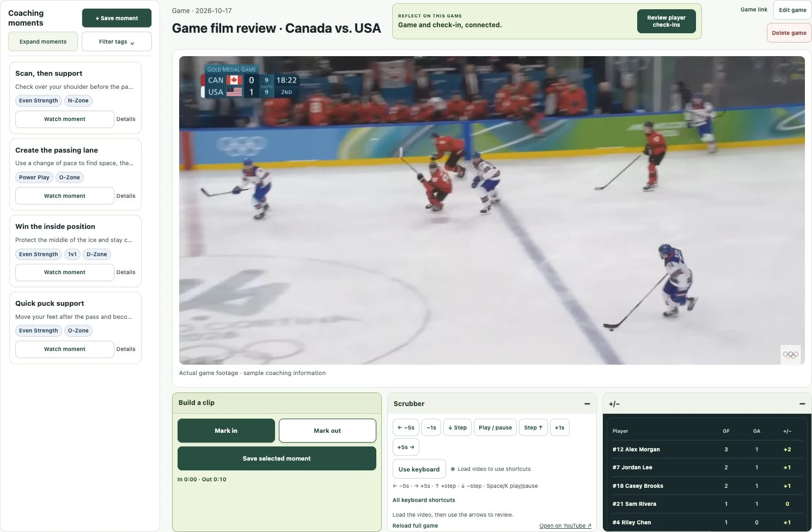
Task: Open details for Win the inside position
Action: click(126, 273)
